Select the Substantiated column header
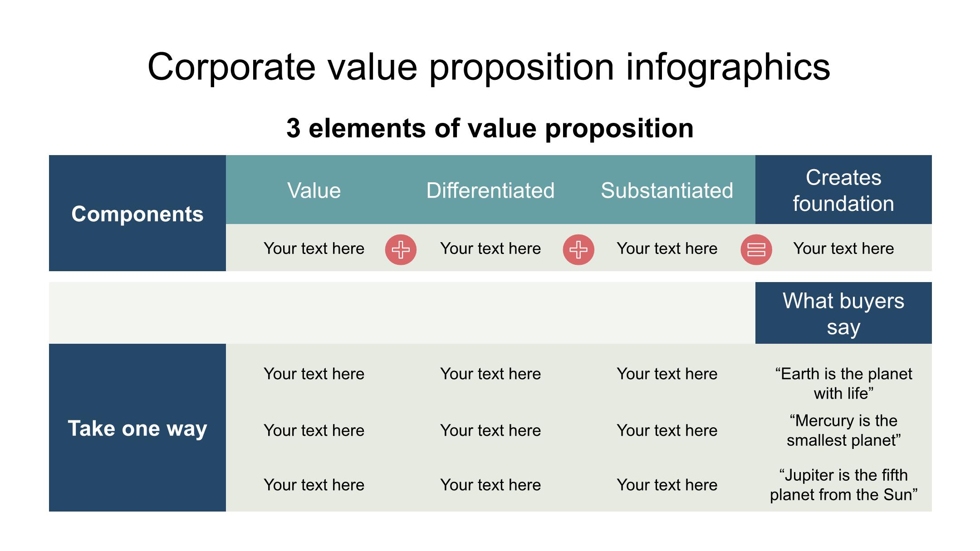 (x=666, y=190)
